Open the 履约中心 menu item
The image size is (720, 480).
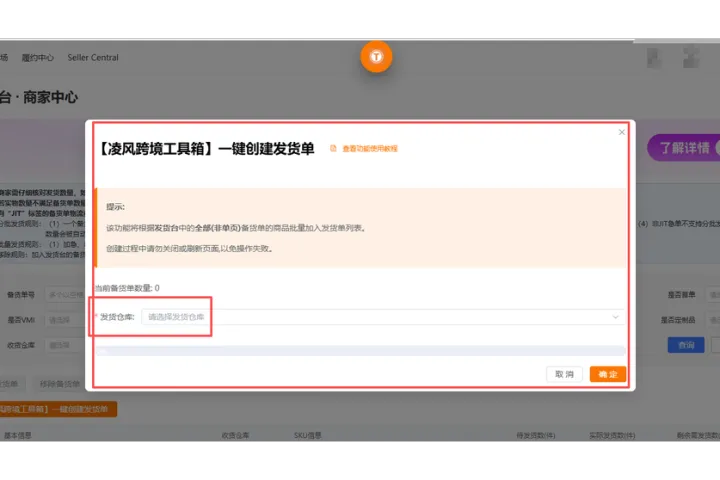click(38, 57)
